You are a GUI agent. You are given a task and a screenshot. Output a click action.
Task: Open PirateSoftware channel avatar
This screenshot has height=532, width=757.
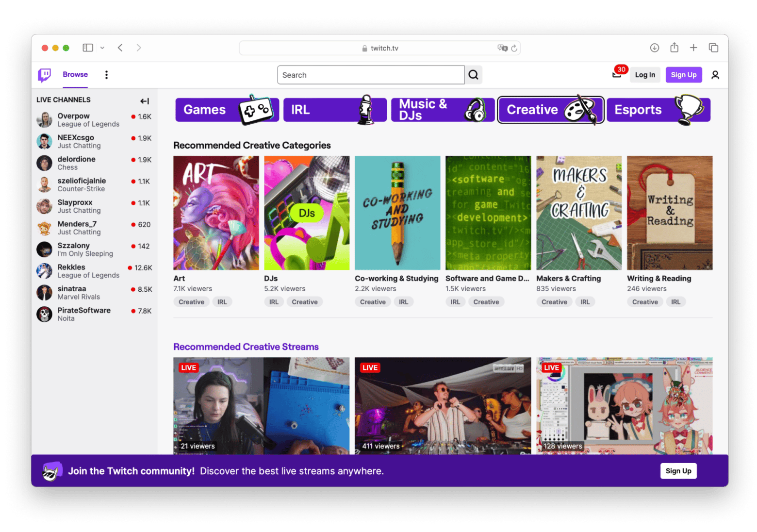click(44, 314)
